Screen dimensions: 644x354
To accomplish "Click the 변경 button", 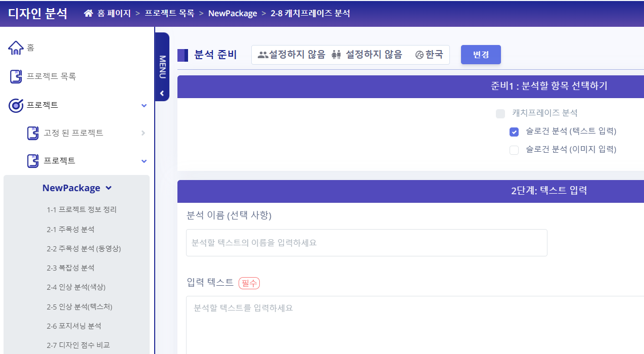I will coord(481,55).
